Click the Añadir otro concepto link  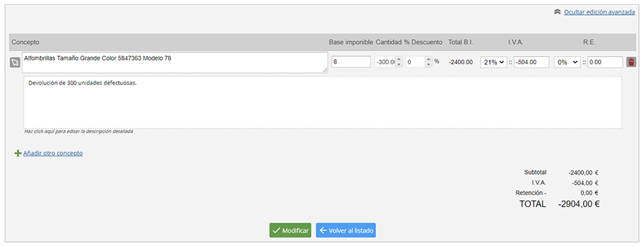(53, 153)
